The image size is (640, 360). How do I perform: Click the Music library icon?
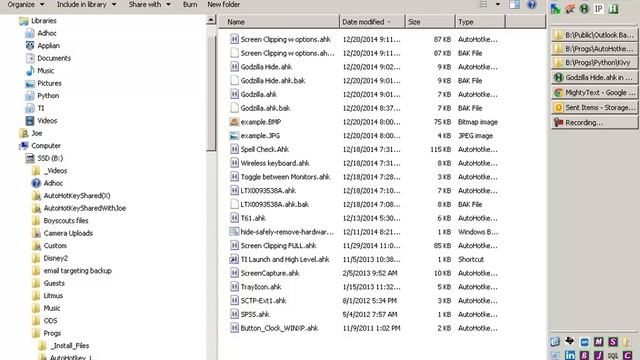click(30, 71)
